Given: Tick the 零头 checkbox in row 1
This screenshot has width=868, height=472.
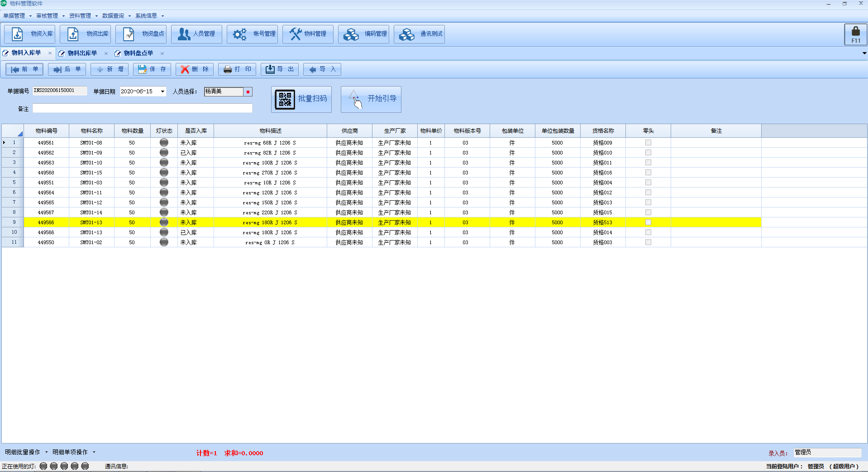Looking at the screenshot, I should coord(648,143).
